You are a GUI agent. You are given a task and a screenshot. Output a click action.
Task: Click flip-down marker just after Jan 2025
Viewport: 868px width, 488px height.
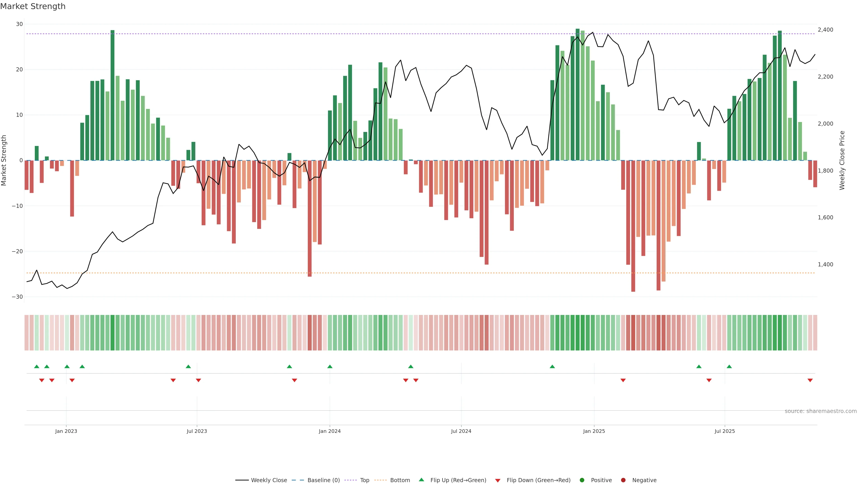coord(623,380)
